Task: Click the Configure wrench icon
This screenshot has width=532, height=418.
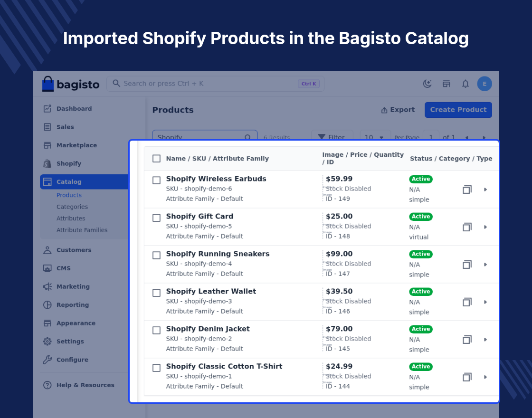Action: 47,360
